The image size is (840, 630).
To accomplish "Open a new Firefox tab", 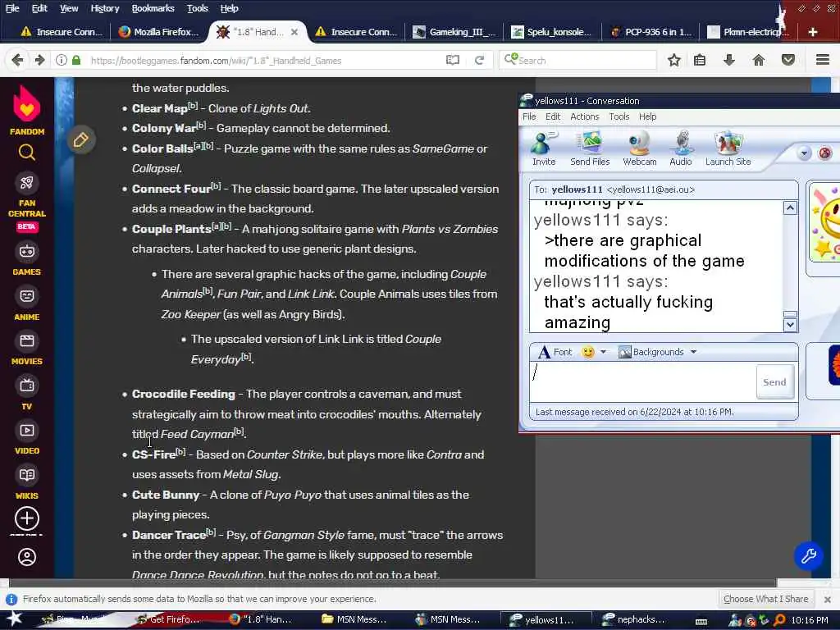I will pyautogui.click(x=813, y=32).
